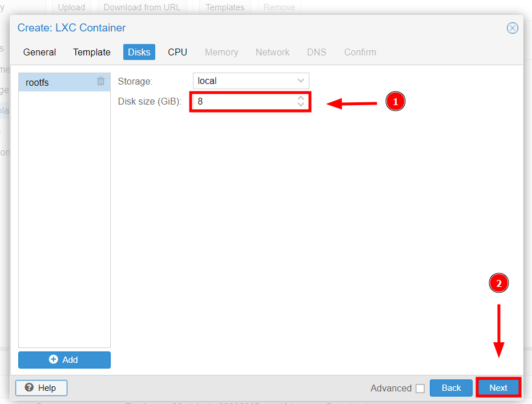Viewport: 532px width, 404px height.
Task: Enable the Advanced checkbox
Action: pyautogui.click(x=420, y=389)
